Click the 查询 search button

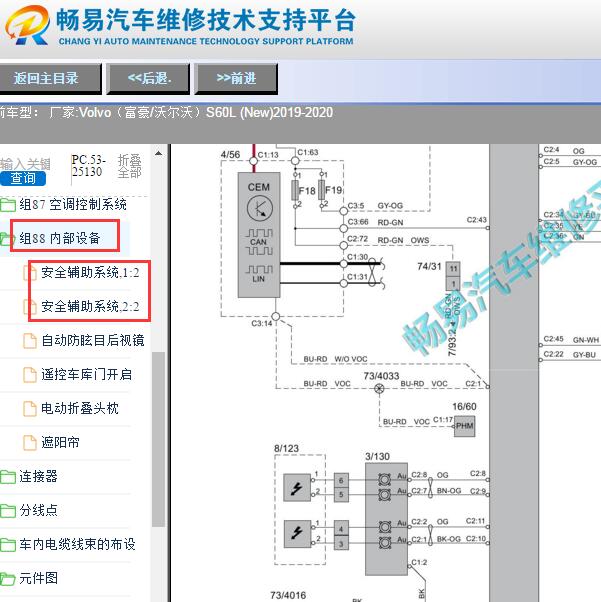23,179
